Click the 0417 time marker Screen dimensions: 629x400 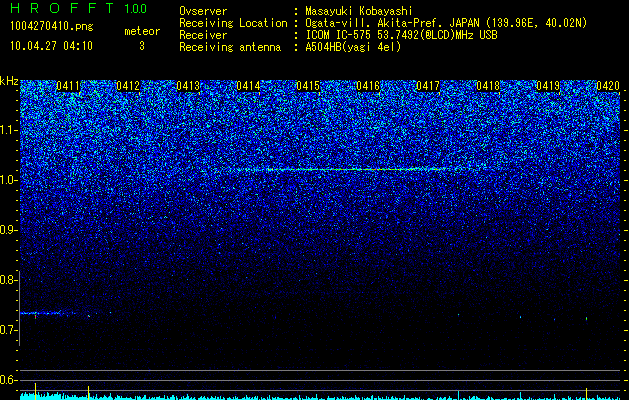click(428, 86)
